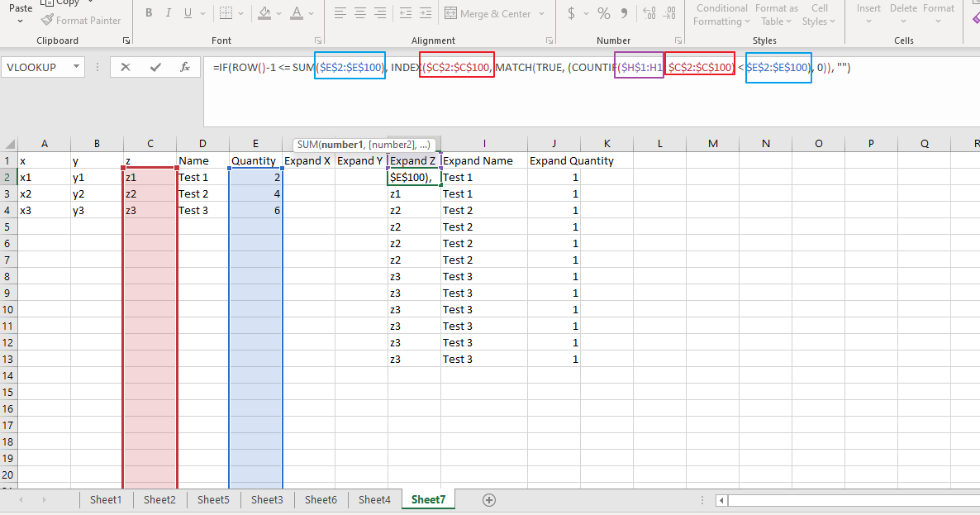
Task: Click the Delete cells button
Action: pyautogui.click(x=903, y=13)
